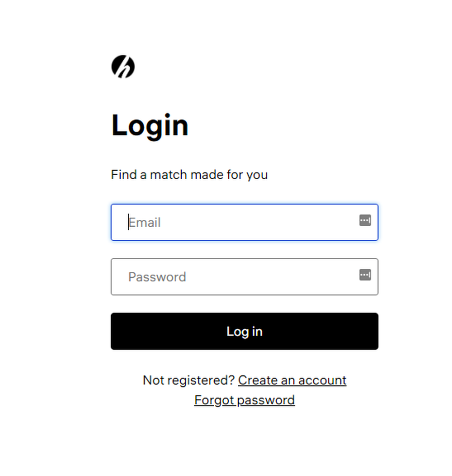Select the 'Log in' label on the button
The image size is (452, 476).
[245, 331]
